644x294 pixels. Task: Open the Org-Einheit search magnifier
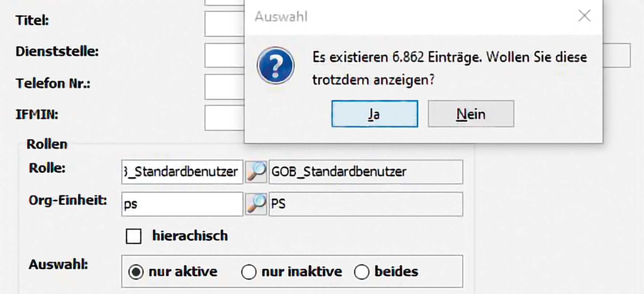pyautogui.click(x=256, y=204)
